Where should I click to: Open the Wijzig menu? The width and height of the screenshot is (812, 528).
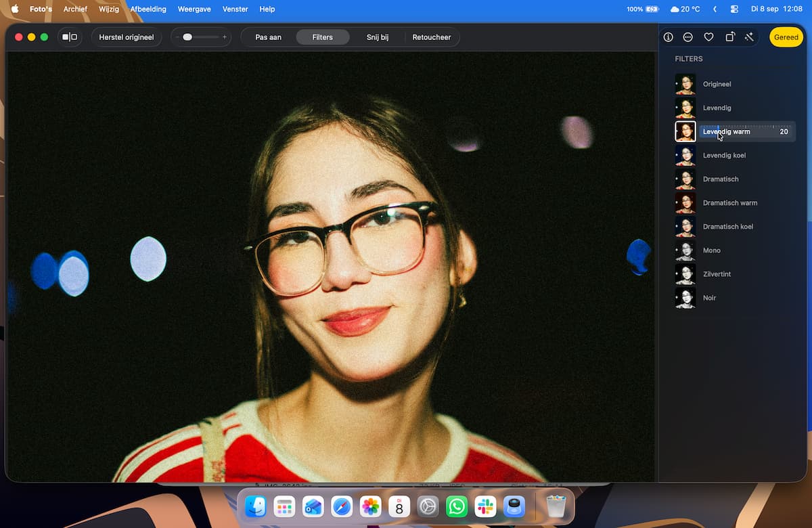pyautogui.click(x=109, y=9)
